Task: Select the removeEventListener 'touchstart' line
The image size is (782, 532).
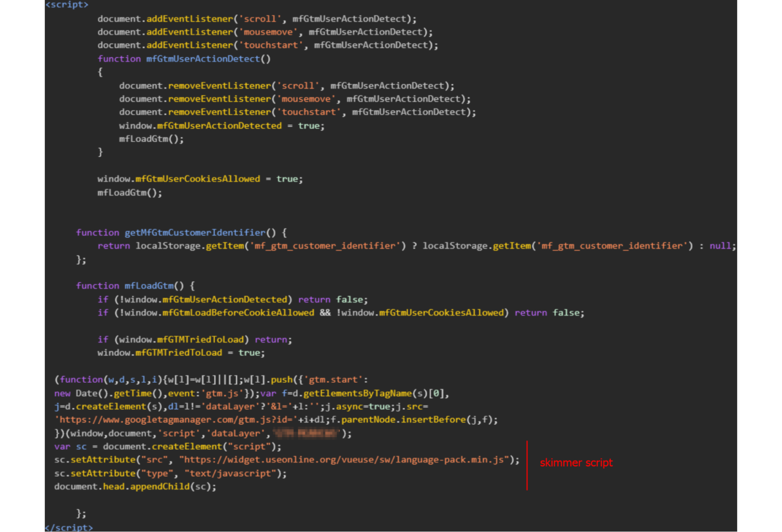Action: [x=298, y=112]
